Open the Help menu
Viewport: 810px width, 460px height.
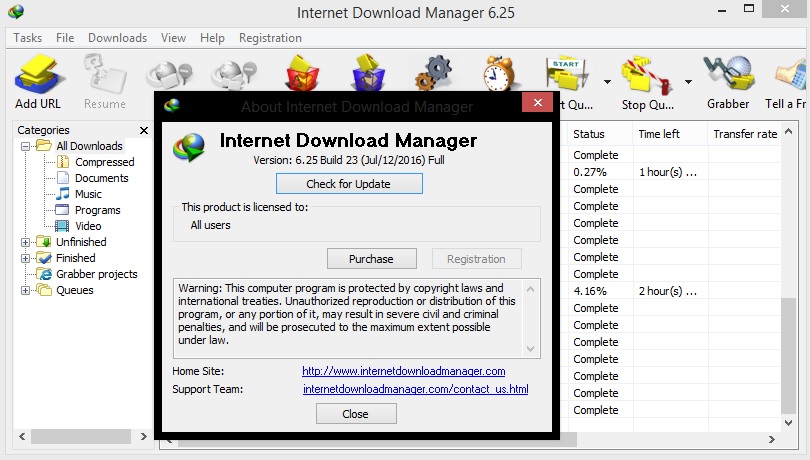tap(212, 38)
